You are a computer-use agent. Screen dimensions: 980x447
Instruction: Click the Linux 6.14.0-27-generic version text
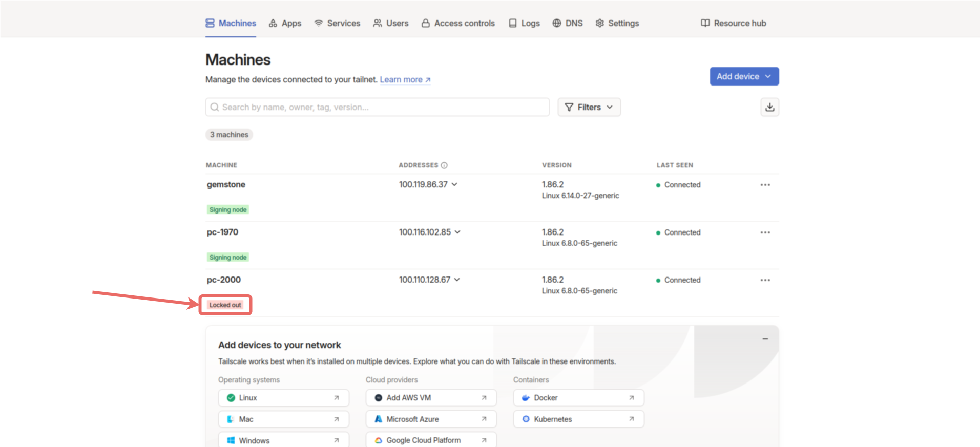pyautogui.click(x=580, y=196)
